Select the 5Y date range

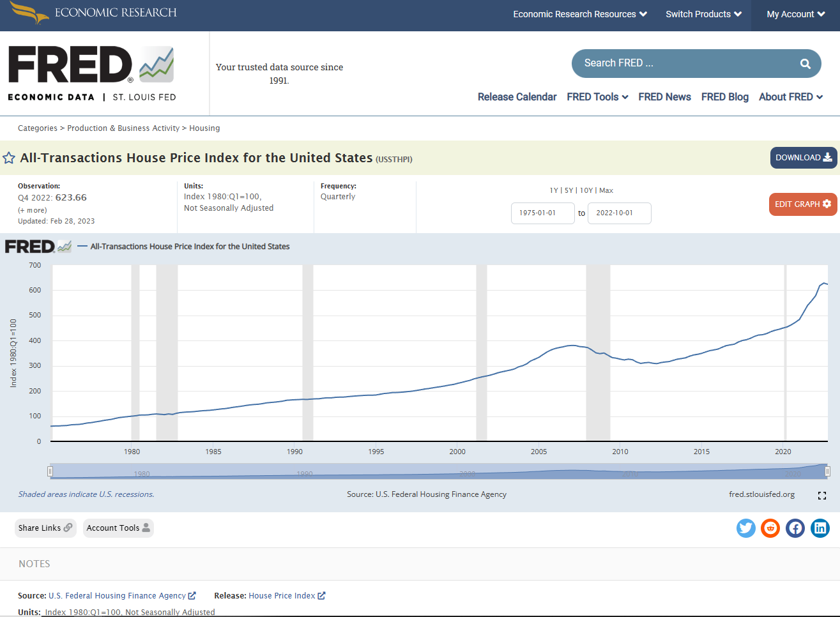569,190
